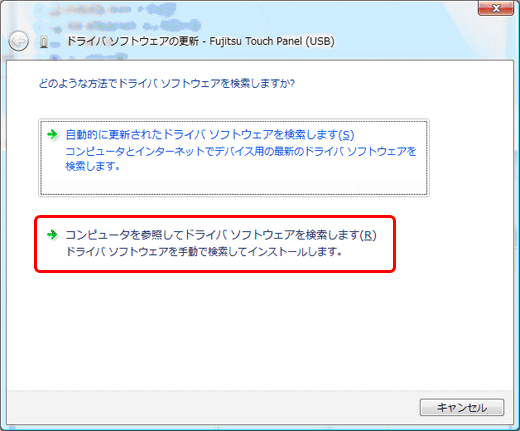Image resolution: width=520 pixels, height=431 pixels.
Task: Click the green arrow beside 自動的に更新された option
Action: click(52, 135)
